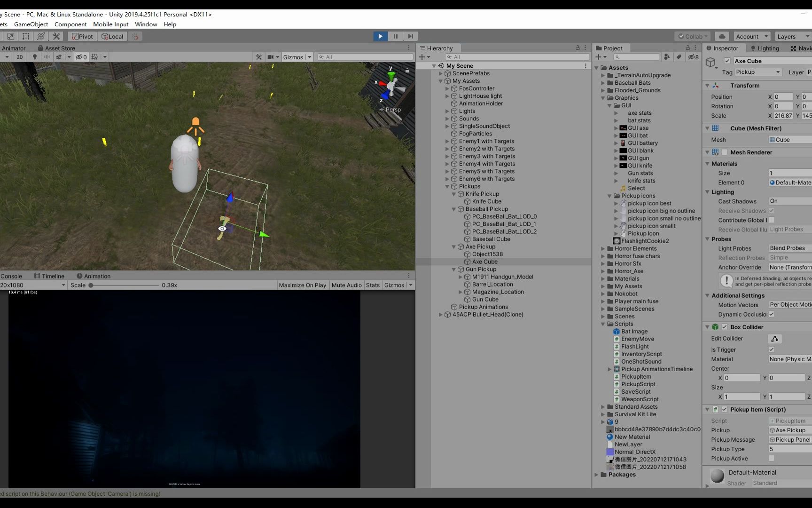
Task: Select the customize tools wrench icon in toolbar
Action: [56, 36]
